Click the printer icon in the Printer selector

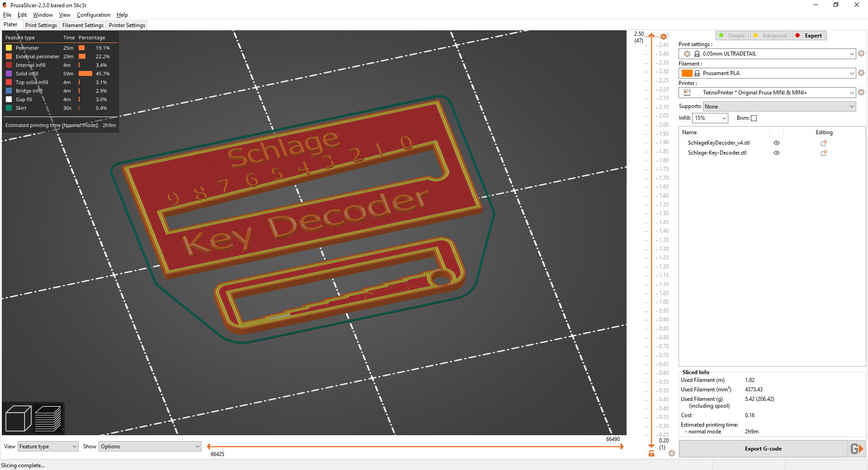tap(687, 93)
